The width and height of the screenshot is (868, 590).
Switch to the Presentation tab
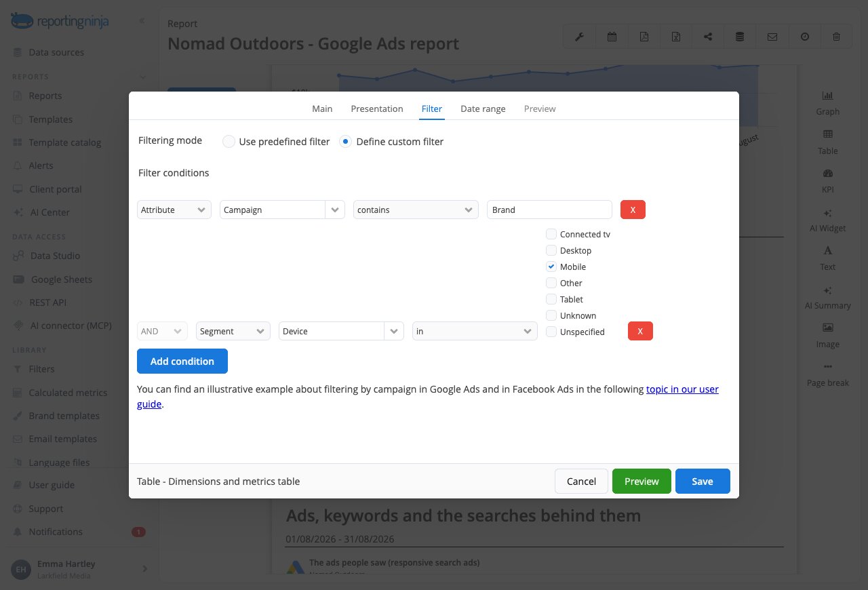click(377, 109)
